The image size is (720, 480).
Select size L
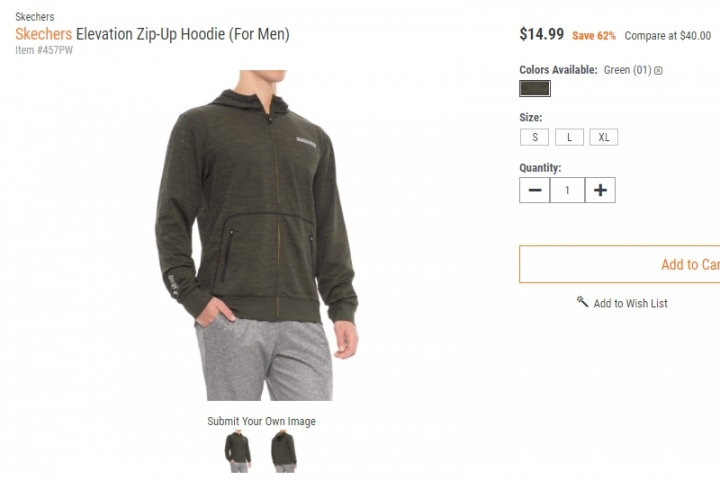(569, 137)
